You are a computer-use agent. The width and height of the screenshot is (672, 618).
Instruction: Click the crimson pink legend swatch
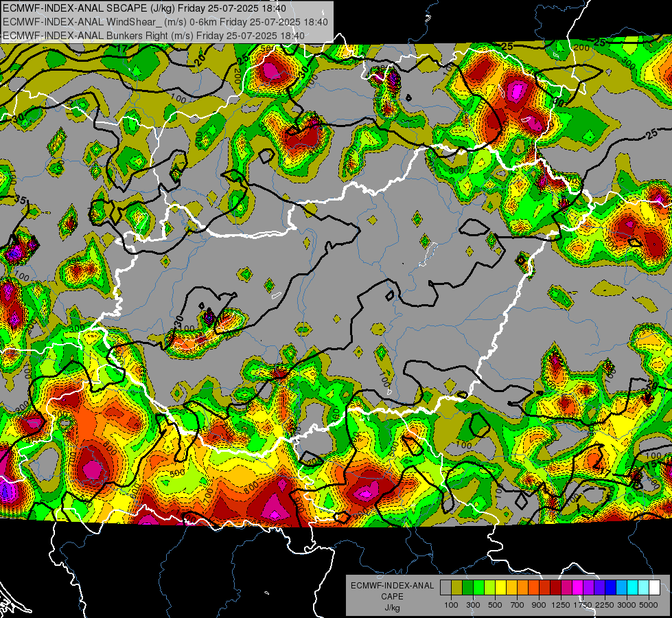pos(566,588)
